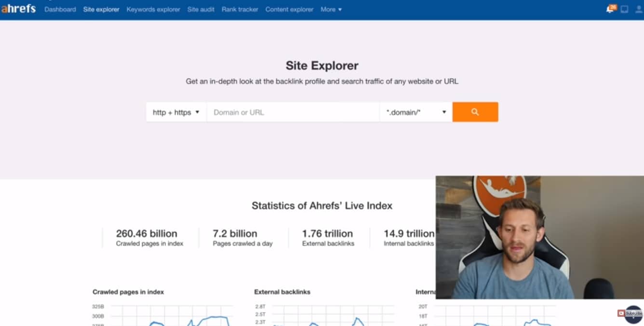Expand the More dropdown menu
644x326 pixels.
pyautogui.click(x=331, y=9)
